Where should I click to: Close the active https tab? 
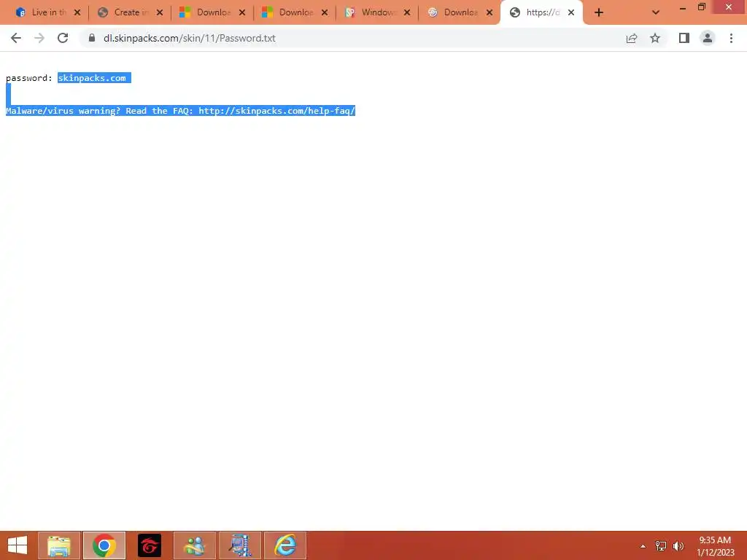[571, 12]
